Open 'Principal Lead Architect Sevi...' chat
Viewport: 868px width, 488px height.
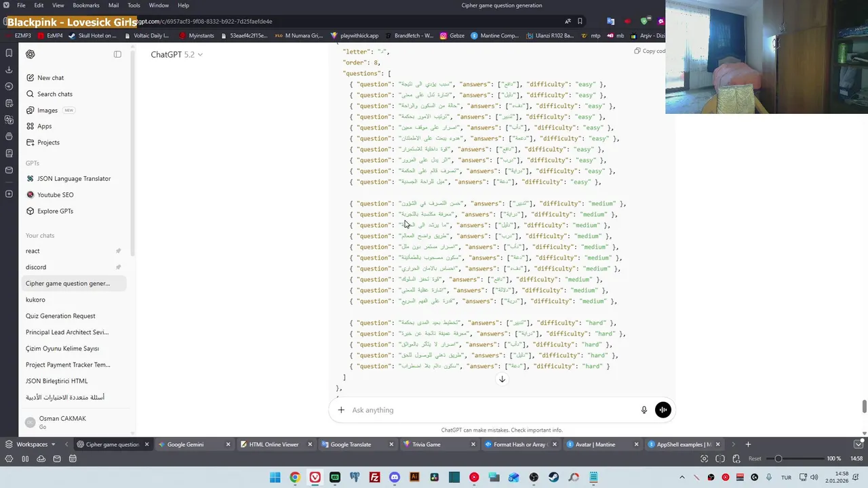73,332
